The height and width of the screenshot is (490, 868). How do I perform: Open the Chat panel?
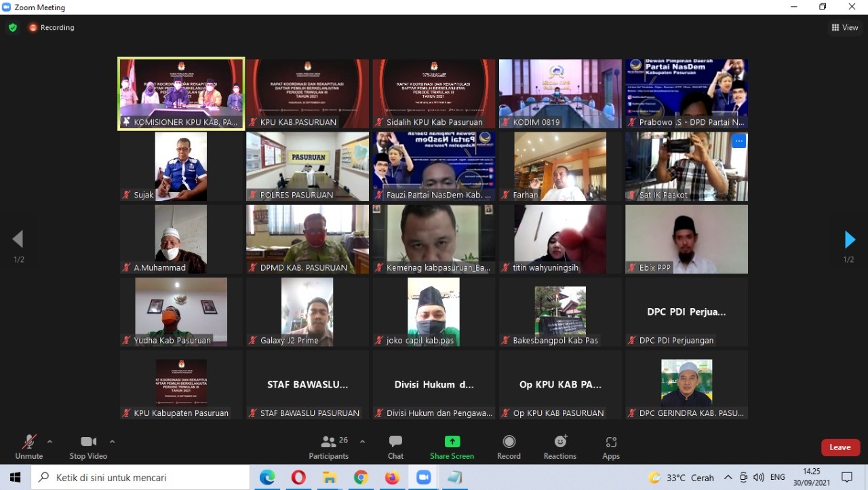click(x=395, y=446)
